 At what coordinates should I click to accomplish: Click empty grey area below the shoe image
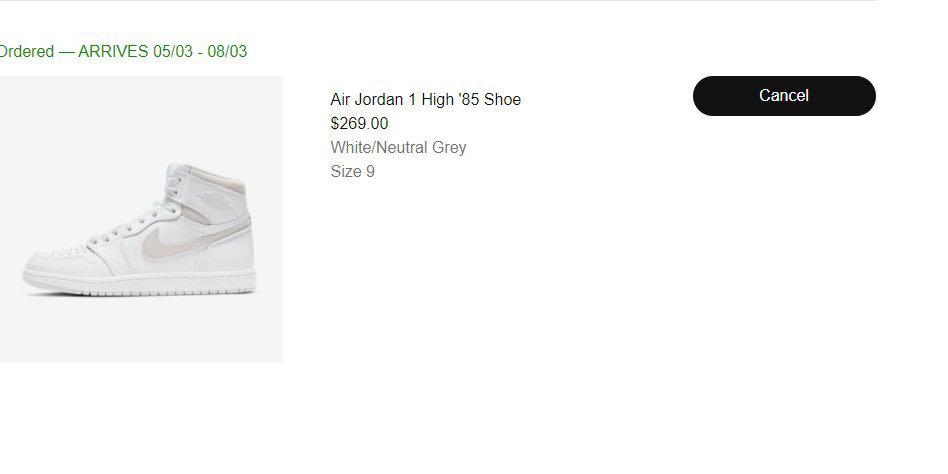click(140, 335)
